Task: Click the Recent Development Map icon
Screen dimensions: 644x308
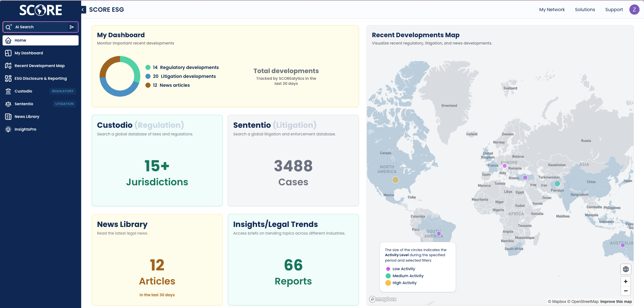Action: [9, 66]
